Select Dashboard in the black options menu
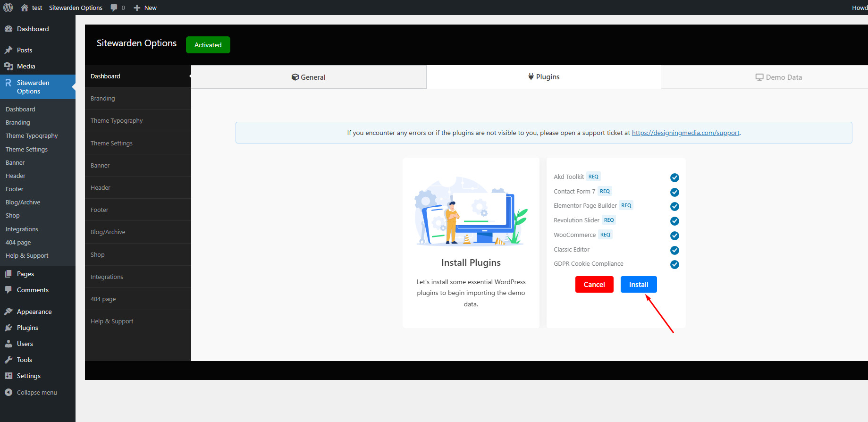Viewport: 868px width, 422px height. [x=138, y=76]
